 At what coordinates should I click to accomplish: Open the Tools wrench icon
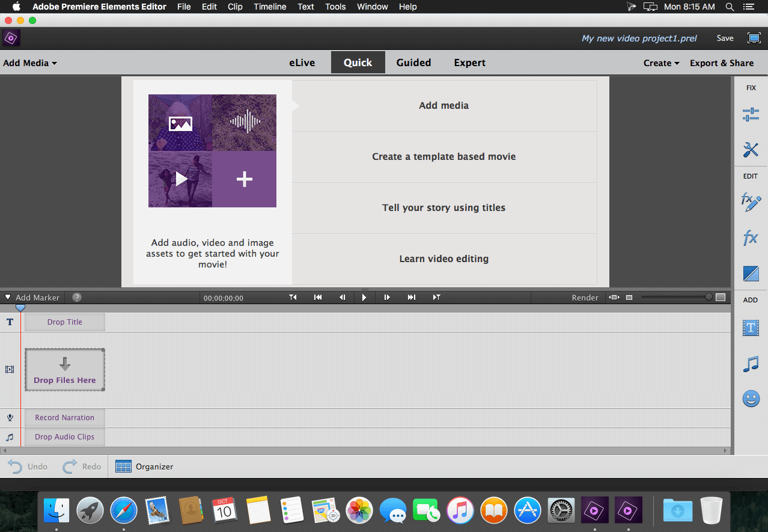click(751, 150)
